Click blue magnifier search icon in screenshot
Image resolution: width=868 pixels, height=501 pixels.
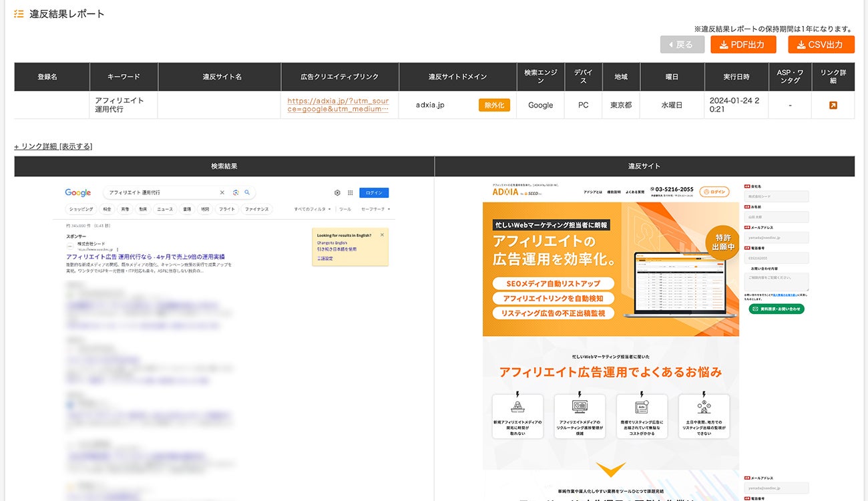click(x=246, y=192)
